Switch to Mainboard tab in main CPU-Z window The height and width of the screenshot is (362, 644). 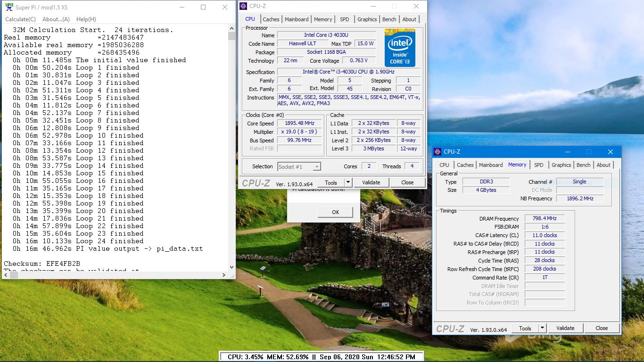click(x=297, y=19)
